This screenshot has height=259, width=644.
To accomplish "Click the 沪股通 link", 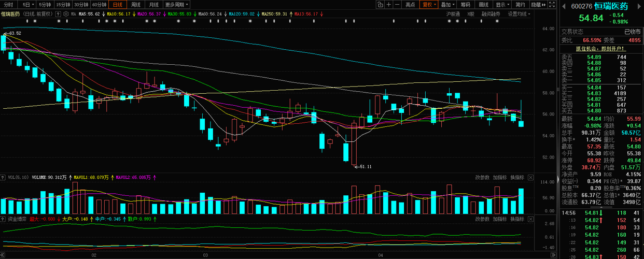I will [453, 14].
